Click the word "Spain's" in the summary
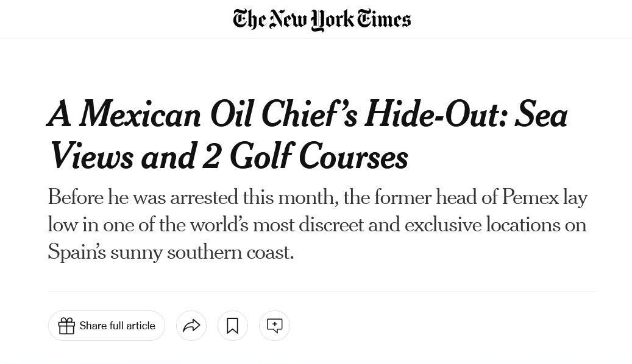Viewport: 632px width, 364px height. 77,252
